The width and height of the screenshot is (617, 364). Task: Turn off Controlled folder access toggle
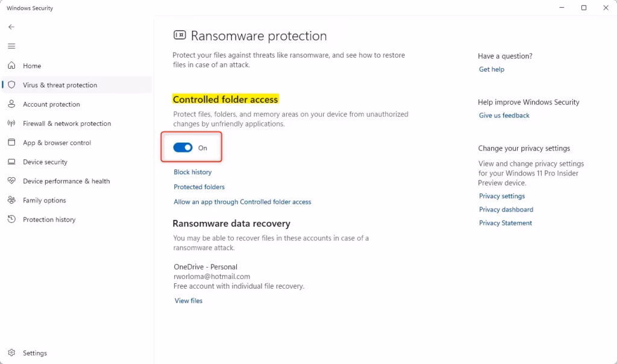pos(183,148)
